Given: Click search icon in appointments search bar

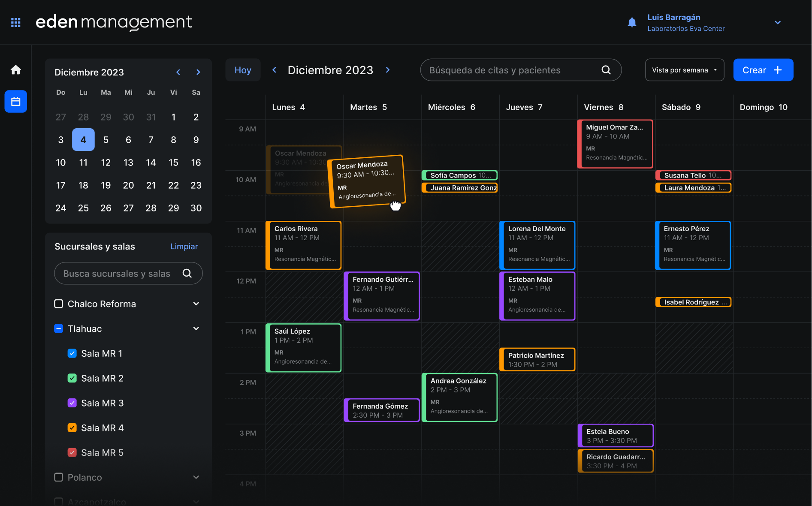Looking at the screenshot, I should point(606,70).
